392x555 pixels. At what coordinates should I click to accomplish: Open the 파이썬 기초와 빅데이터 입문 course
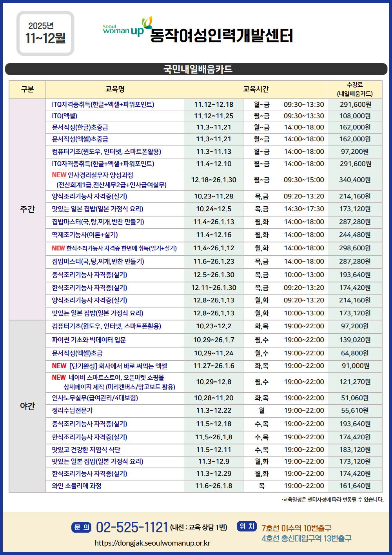click(89, 340)
